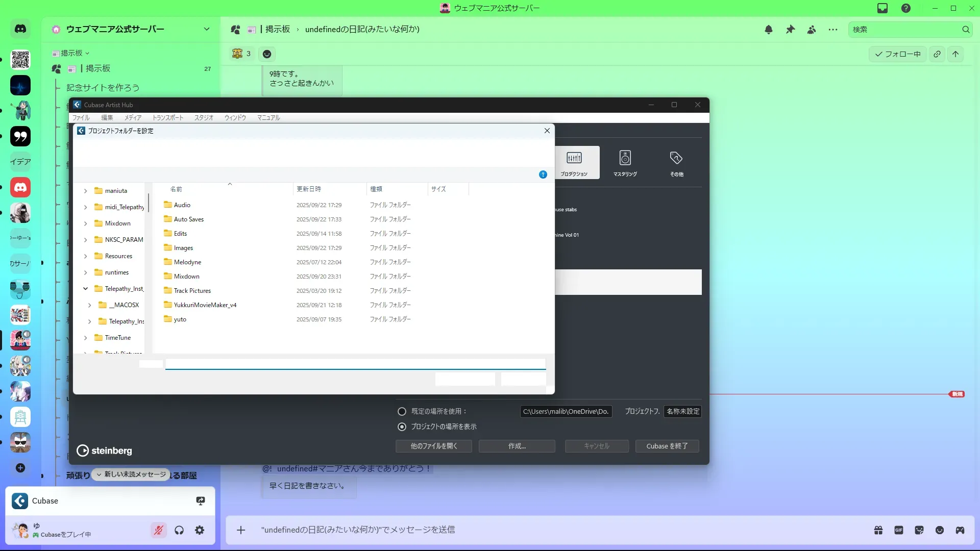Show pinned messages with pin icon
This screenshot has width=980, height=551.
[x=790, y=30]
